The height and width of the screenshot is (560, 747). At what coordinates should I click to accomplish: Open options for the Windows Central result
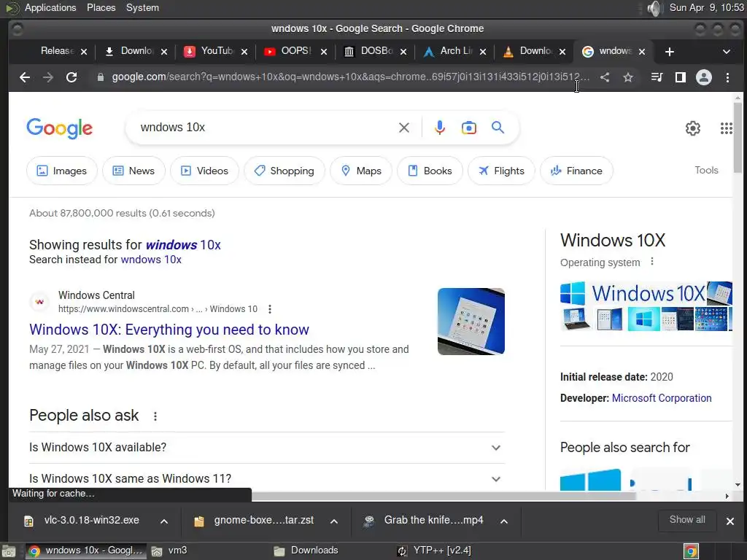point(270,309)
